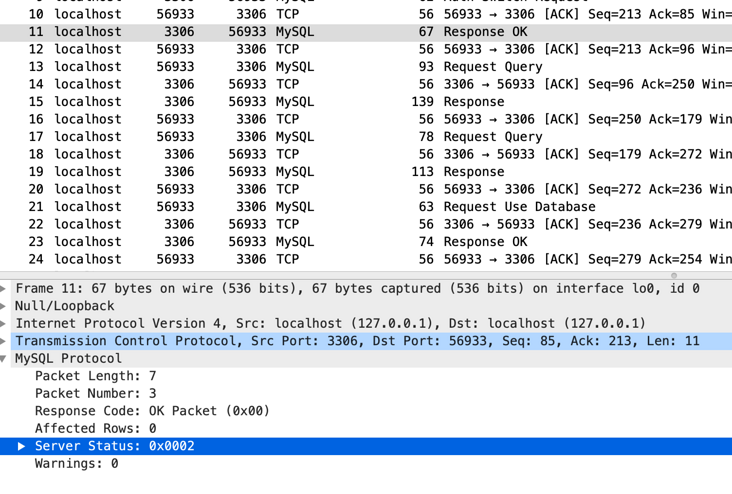The width and height of the screenshot is (732, 494).
Task: Click the Internet Protocol Version 4 summary text
Action: [x=331, y=324]
